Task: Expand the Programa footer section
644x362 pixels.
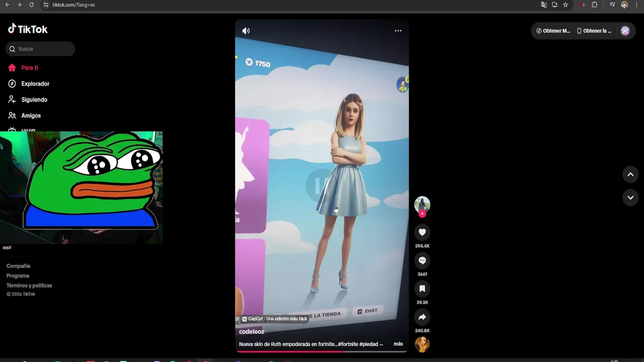Action: (18, 276)
